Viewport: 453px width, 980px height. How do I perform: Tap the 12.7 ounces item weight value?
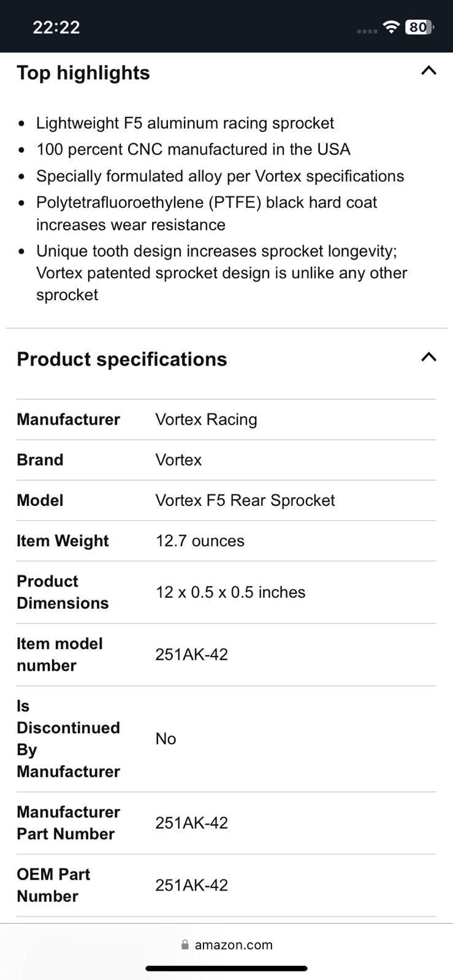coord(200,541)
